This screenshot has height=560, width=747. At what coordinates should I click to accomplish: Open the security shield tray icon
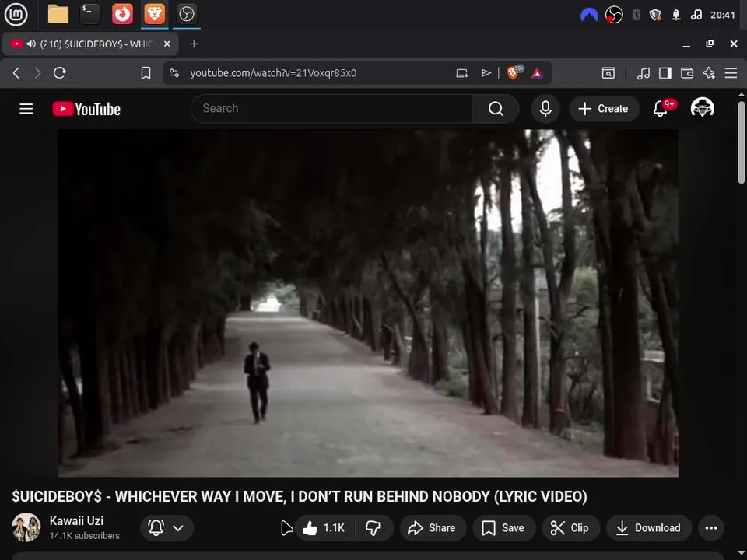pos(655,15)
